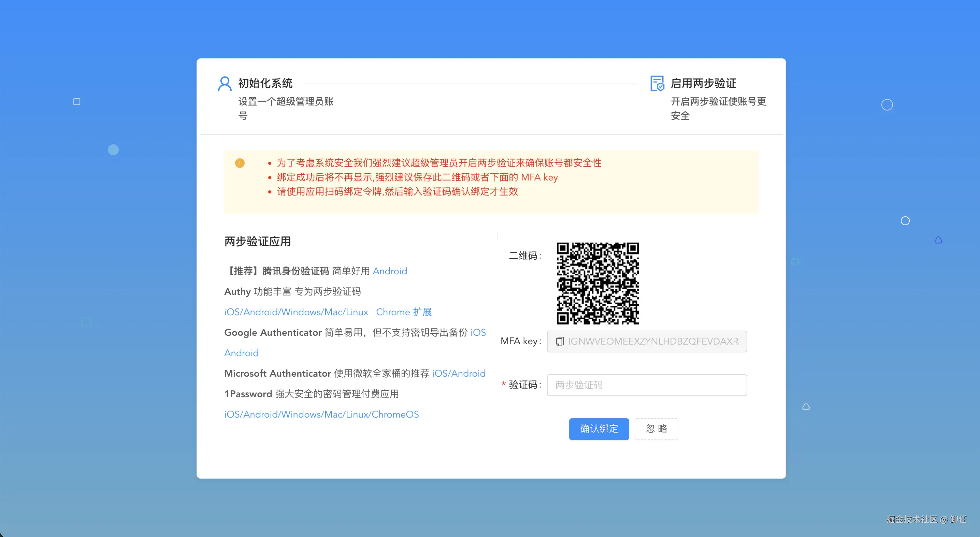Click the 设置一个超级管理员账号 step description
This screenshot has height=537, width=980.
click(286, 102)
